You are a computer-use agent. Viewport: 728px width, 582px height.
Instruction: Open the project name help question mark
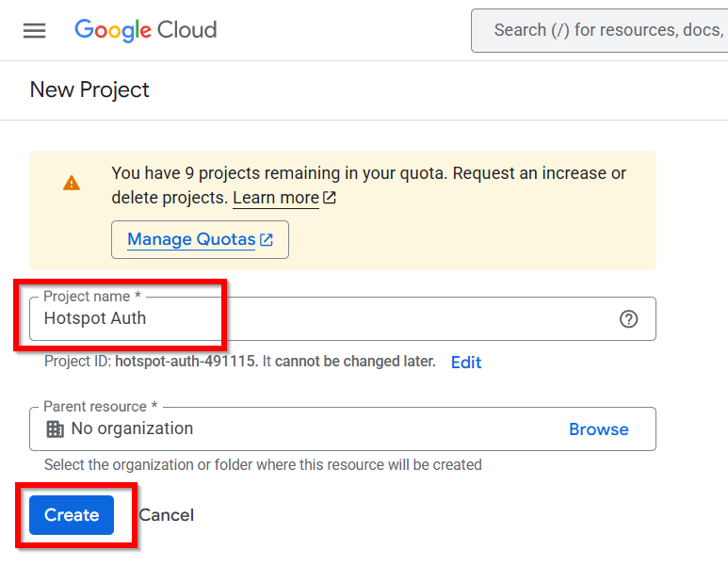coord(628,318)
